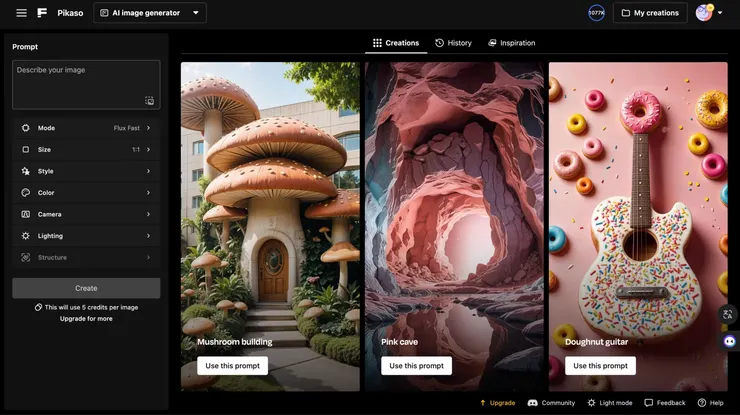Click the prompt box image-upload icon
This screenshot has height=415, width=740.
coord(149,101)
